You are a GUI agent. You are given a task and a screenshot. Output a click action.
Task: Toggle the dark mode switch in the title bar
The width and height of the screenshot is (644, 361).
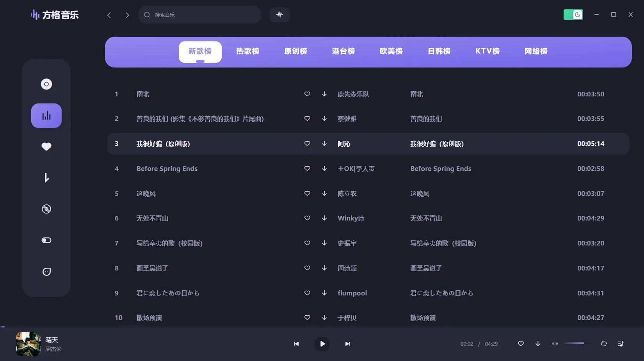[x=573, y=14]
